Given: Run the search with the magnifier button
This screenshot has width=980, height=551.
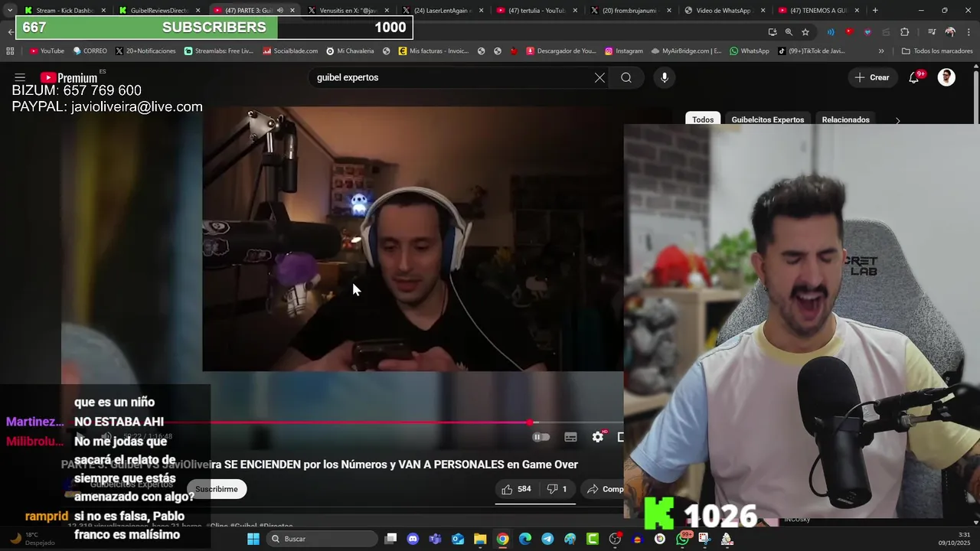Looking at the screenshot, I should [626, 77].
